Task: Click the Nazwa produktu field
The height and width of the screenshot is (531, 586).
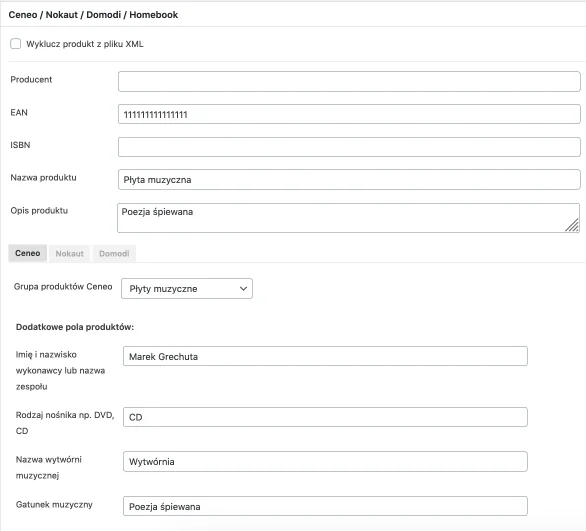Action: tap(349, 179)
